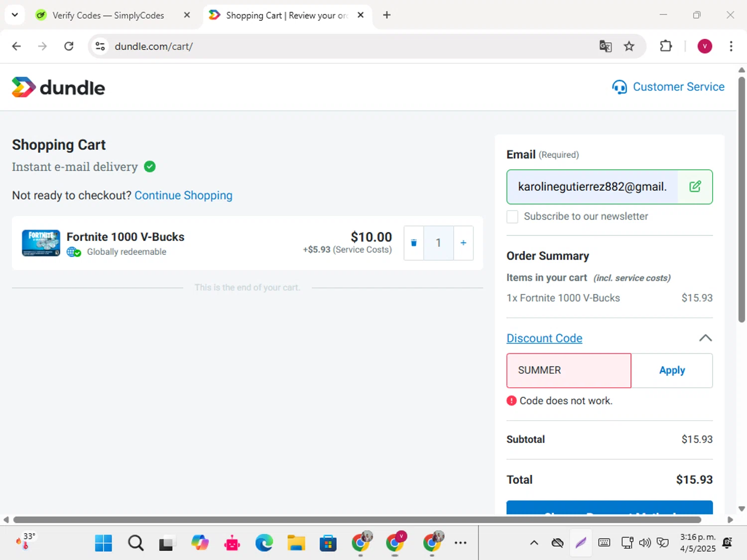Click the email address input field
747x560 pixels.
pyautogui.click(x=592, y=187)
